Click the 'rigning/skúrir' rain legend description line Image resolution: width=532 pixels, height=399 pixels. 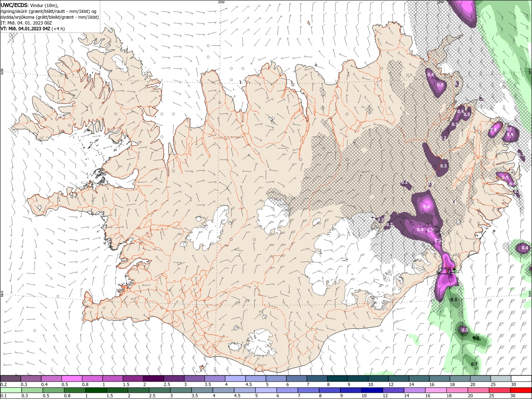(49, 11)
